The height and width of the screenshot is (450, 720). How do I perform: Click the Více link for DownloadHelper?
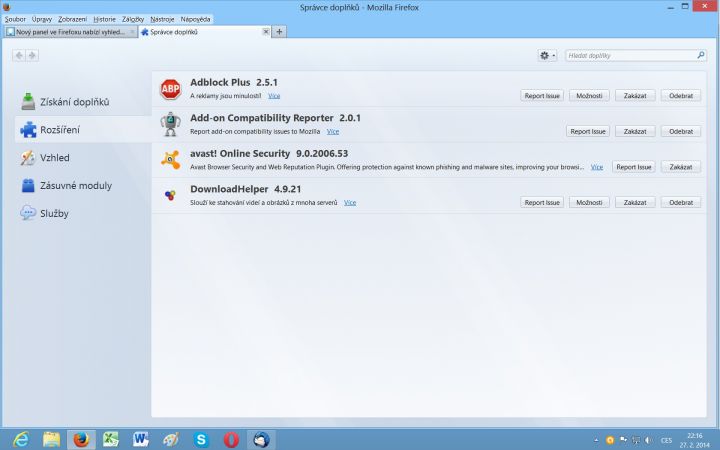tap(350, 202)
